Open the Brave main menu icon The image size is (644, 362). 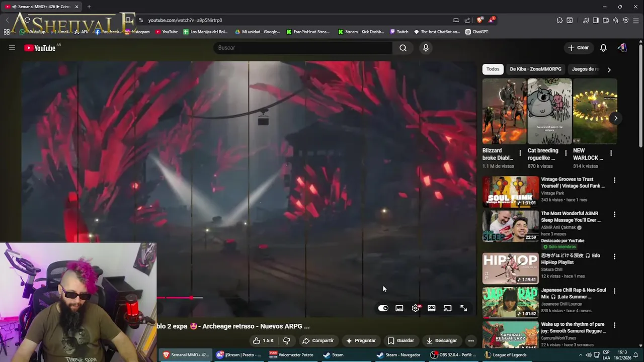636,20
